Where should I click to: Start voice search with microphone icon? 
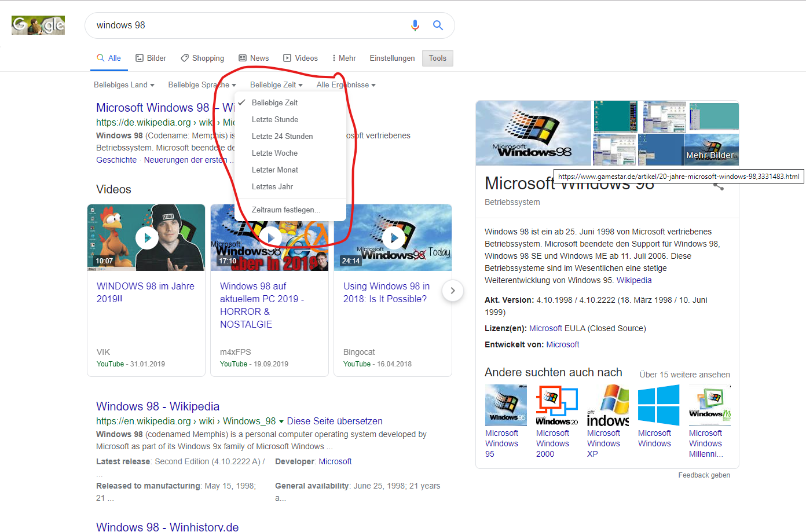tap(415, 25)
